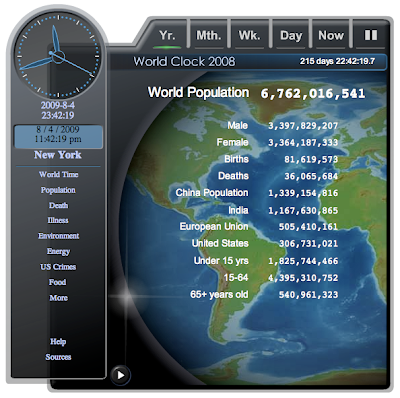Click the United States label
The height and width of the screenshot is (398, 400).
[220, 243]
